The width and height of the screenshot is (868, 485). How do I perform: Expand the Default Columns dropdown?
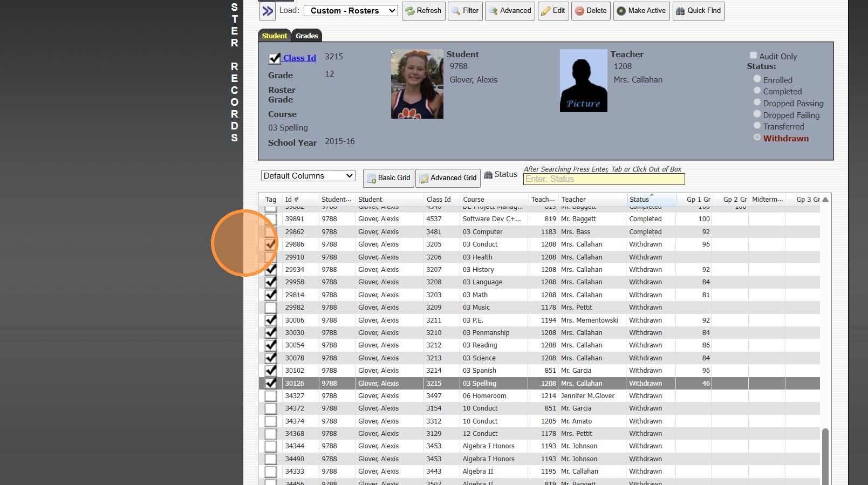(x=308, y=176)
